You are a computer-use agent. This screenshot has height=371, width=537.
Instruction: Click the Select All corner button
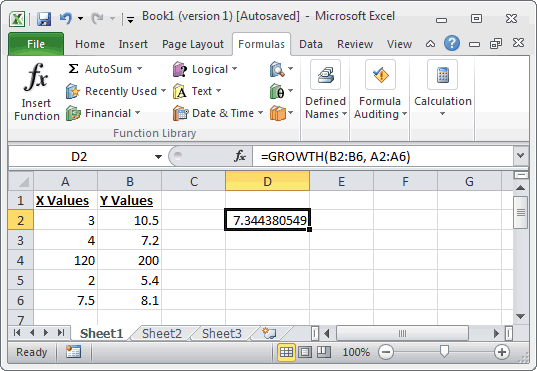point(21,181)
